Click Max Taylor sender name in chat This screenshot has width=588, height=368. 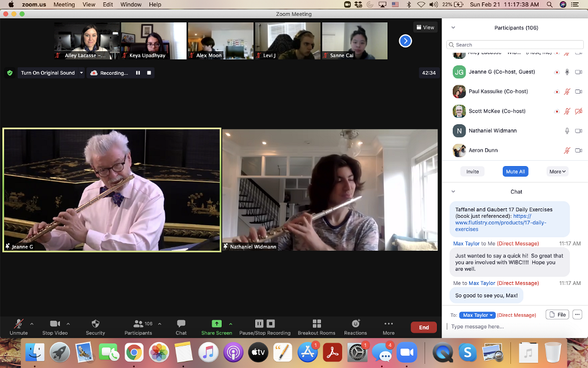point(466,243)
